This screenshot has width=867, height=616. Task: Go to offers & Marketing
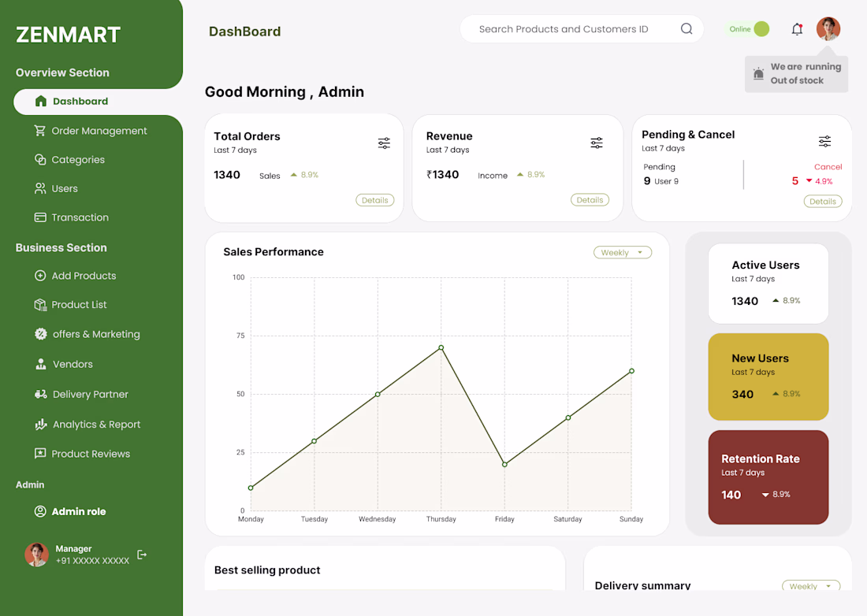click(96, 334)
